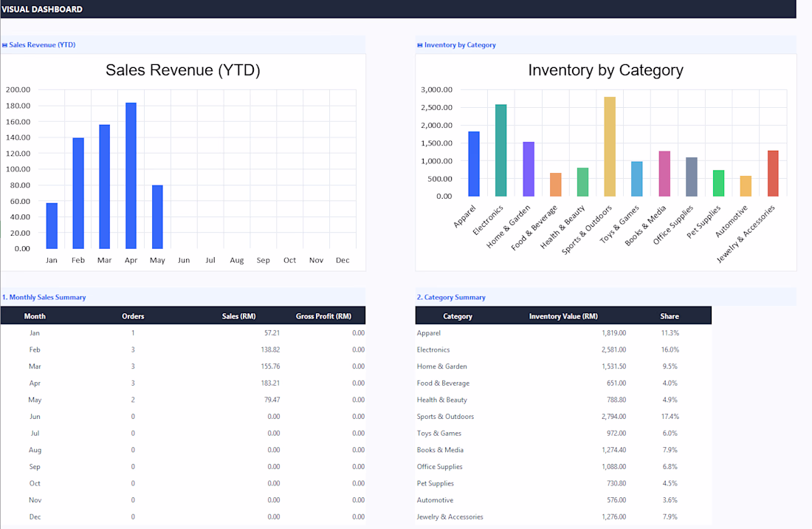The height and width of the screenshot is (529, 812).
Task: Select the Share column header
Action: click(x=670, y=316)
